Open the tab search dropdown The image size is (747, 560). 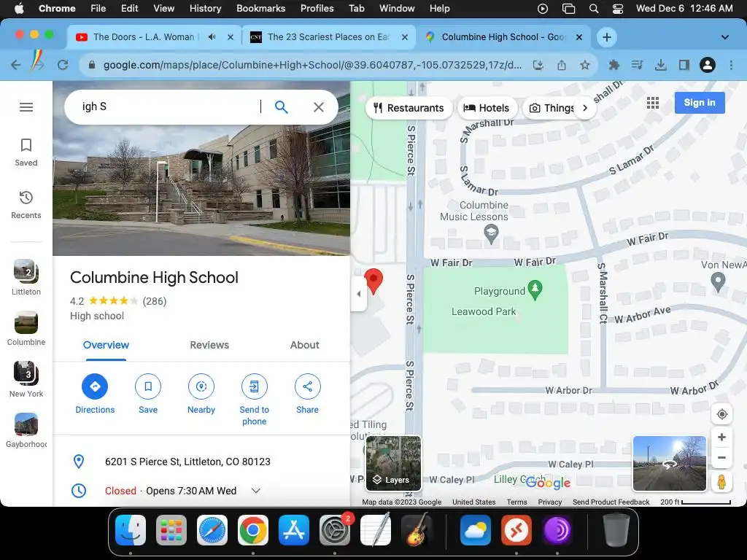(724, 37)
